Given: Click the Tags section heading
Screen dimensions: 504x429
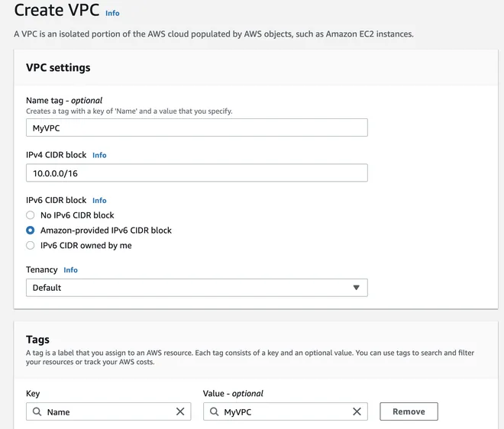Looking at the screenshot, I should [37, 340].
